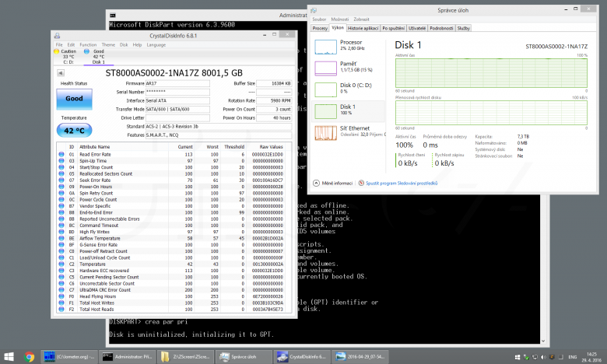
Task: Click the resource monitor icon in Task Manager
Action: [x=361, y=183]
